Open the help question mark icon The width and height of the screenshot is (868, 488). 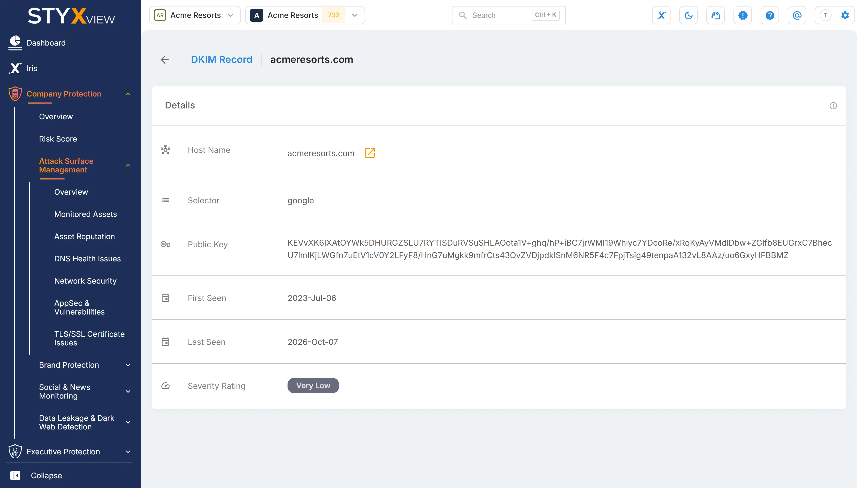click(770, 15)
